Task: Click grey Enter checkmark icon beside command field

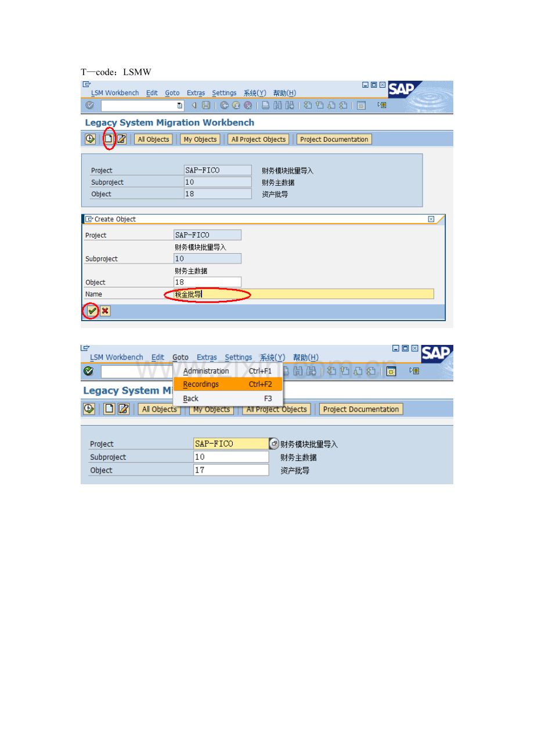Action: coord(89,105)
